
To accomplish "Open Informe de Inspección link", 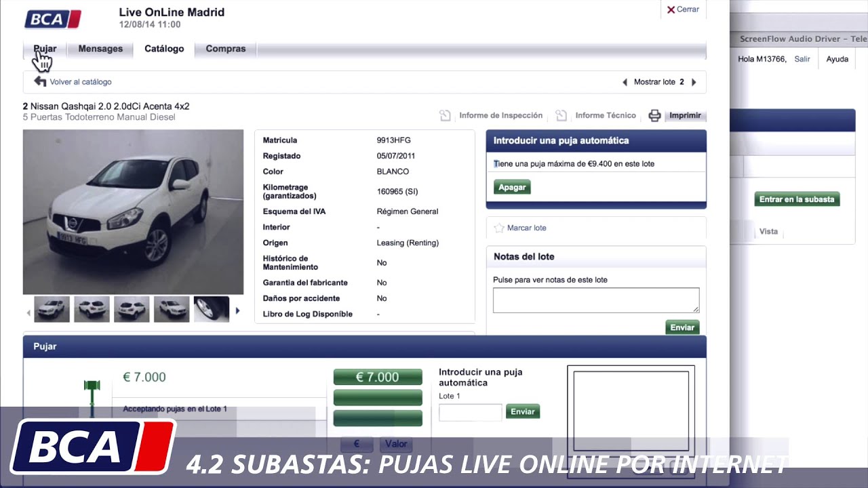I will (500, 115).
